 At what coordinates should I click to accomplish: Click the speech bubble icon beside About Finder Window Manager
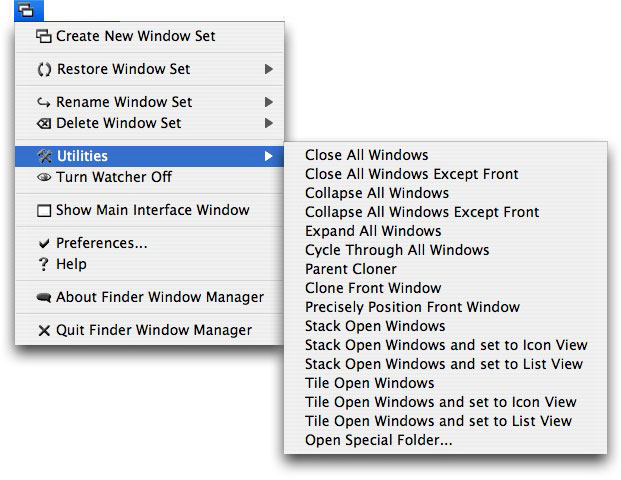(x=44, y=297)
